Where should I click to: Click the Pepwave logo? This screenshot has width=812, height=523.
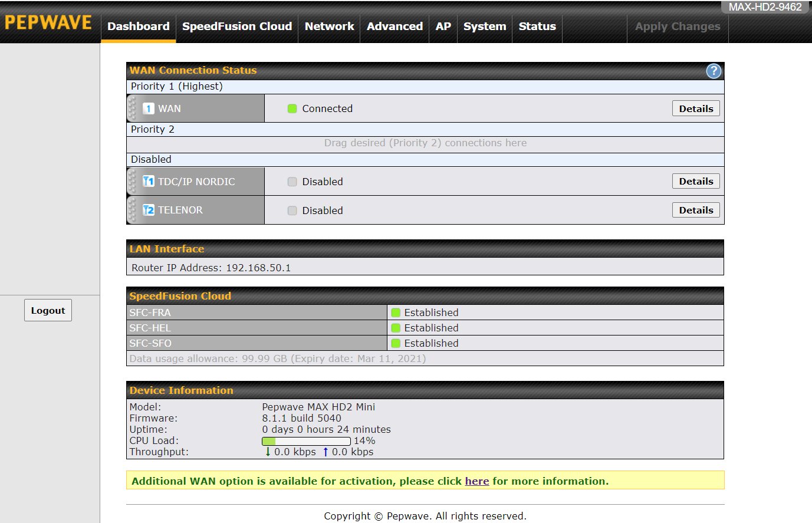pos(48,22)
